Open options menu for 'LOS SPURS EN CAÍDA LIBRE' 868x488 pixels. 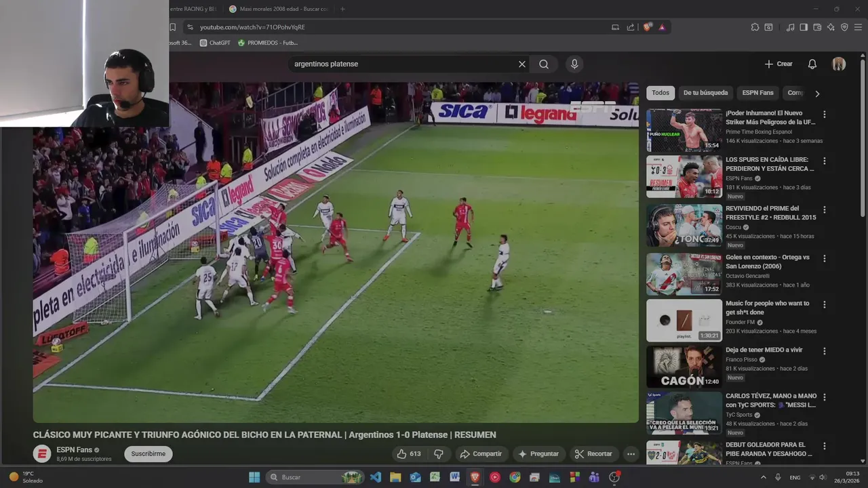coord(825,161)
